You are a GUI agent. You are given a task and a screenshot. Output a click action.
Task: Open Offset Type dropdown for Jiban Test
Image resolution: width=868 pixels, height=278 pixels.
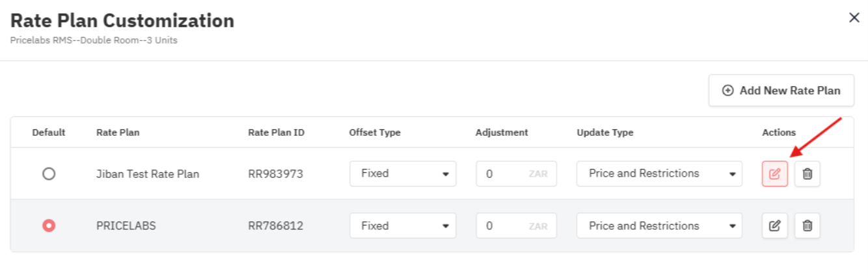(403, 174)
